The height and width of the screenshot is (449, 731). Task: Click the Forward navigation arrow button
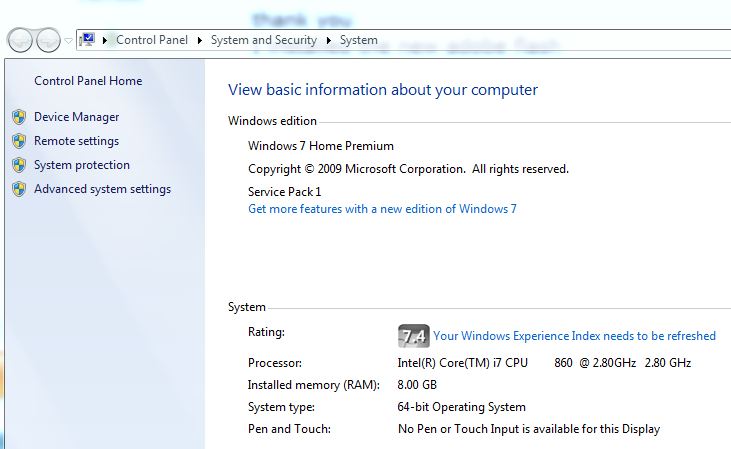coord(48,40)
